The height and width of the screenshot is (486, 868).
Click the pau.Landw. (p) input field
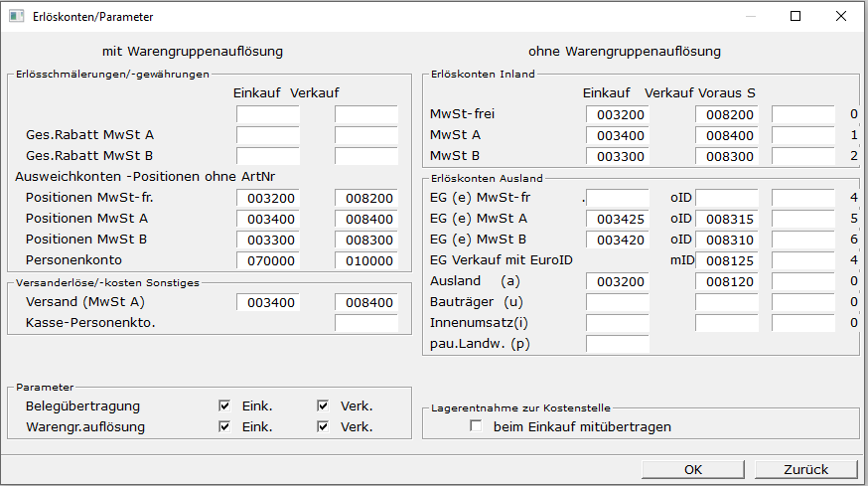pyautogui.click(x=617, y=344)
